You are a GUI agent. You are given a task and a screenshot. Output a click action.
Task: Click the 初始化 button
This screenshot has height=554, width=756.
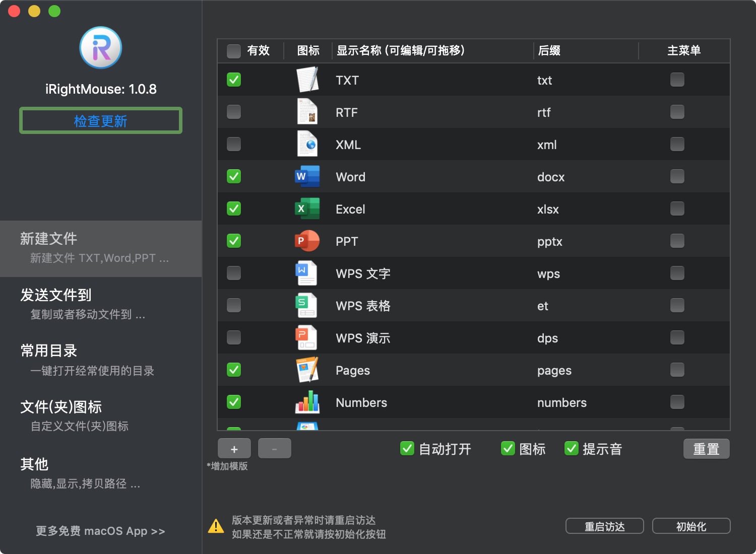coord(691,526)
